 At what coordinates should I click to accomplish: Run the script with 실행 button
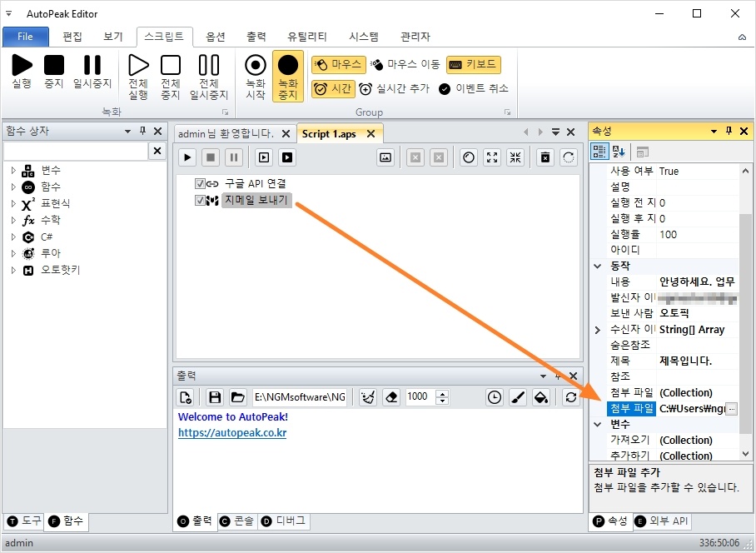coord(22,72)
